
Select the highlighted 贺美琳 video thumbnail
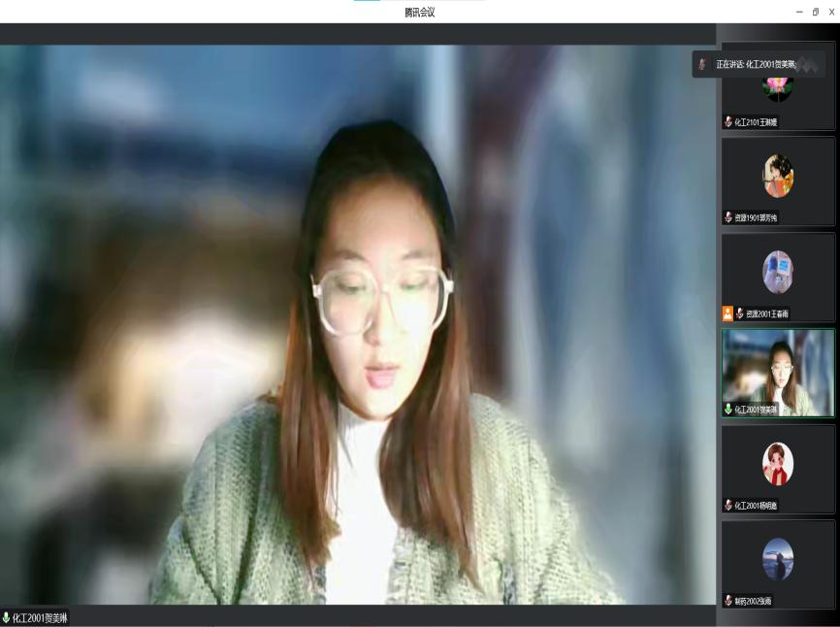tap(777, 373)
